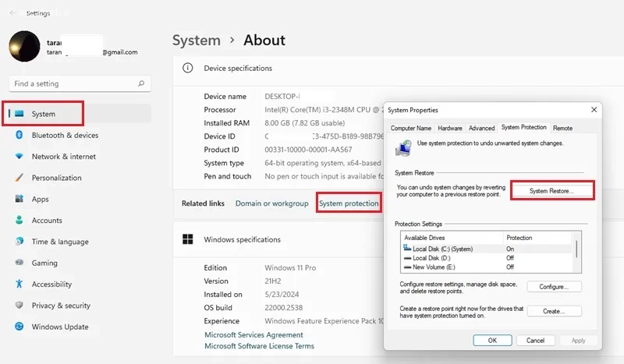Click the Apps icon in sidebar
Viewport: 624px width, 364px height.
[19, 199]
